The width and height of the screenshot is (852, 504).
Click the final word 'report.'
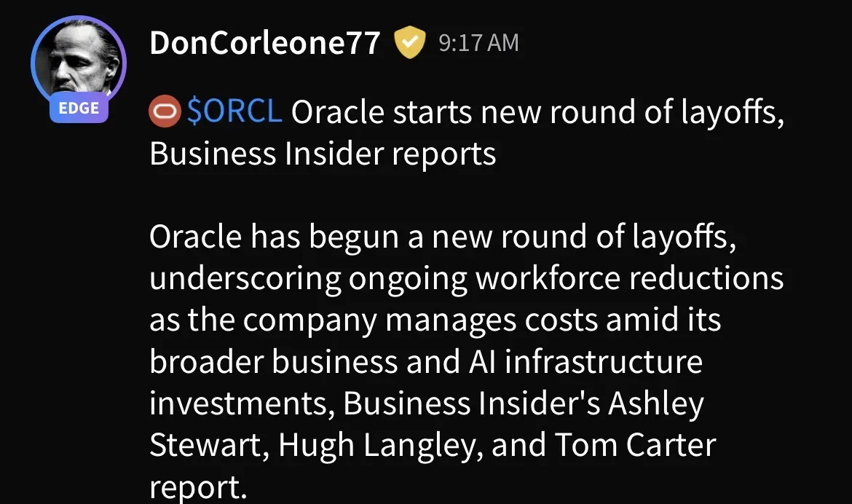click(x=198, y=487)
